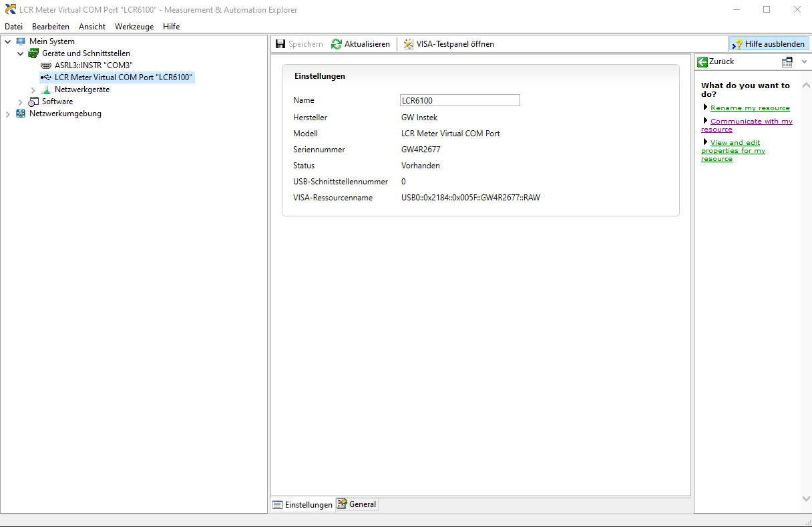Switch to the Einstellungen bottom tab
The width and height of the screenshot is (812, 527).
pyautogui.click(x=302, y=505)
